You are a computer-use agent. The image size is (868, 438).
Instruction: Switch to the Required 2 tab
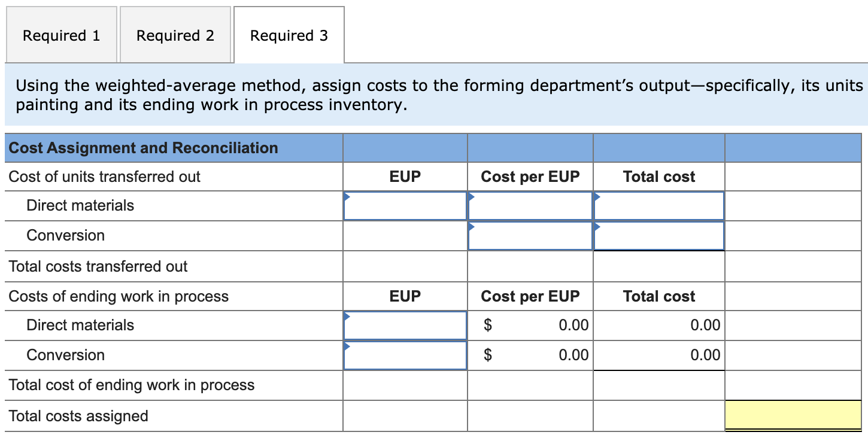click(175, 35)
